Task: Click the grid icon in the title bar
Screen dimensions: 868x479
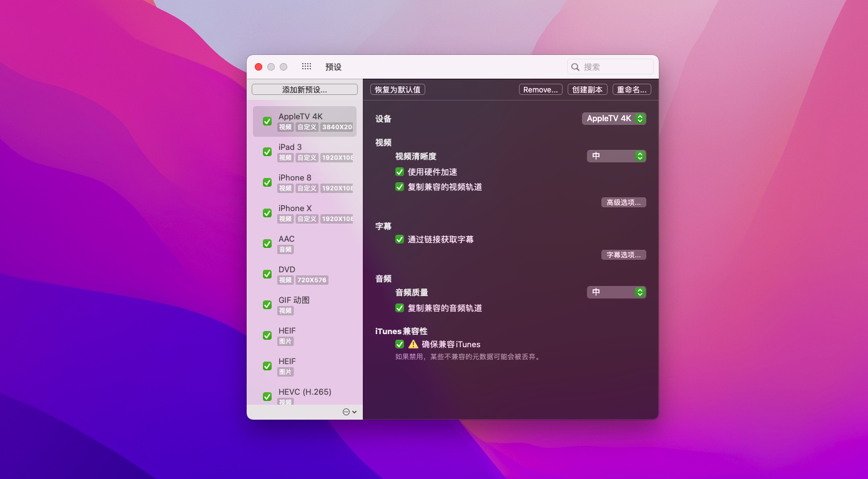Action: pos(307,66)
